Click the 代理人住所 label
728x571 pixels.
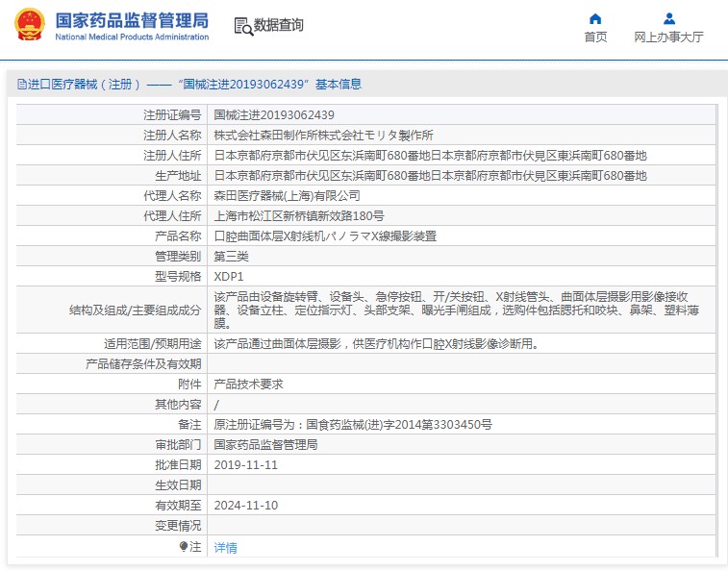coord(172,216)
